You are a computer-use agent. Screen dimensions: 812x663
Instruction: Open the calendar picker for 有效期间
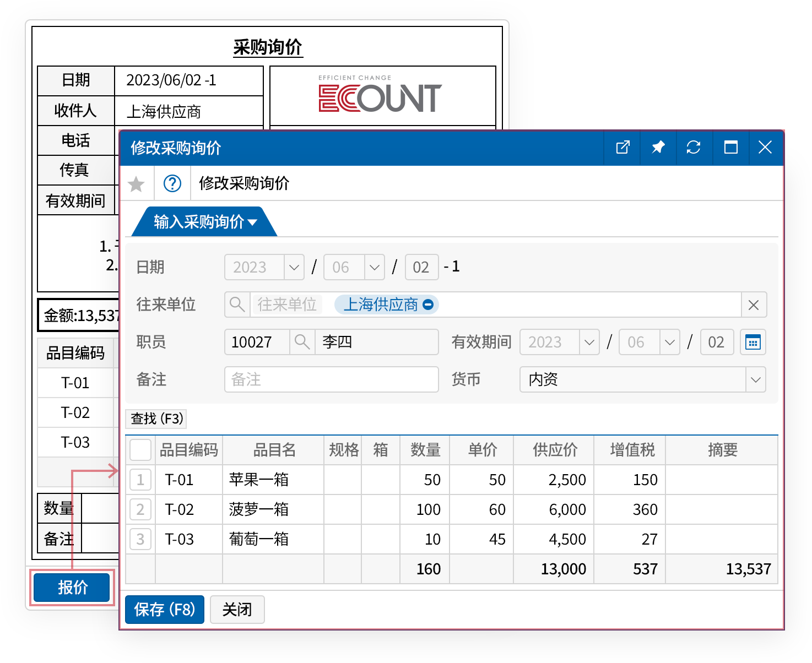pos(753,342)
